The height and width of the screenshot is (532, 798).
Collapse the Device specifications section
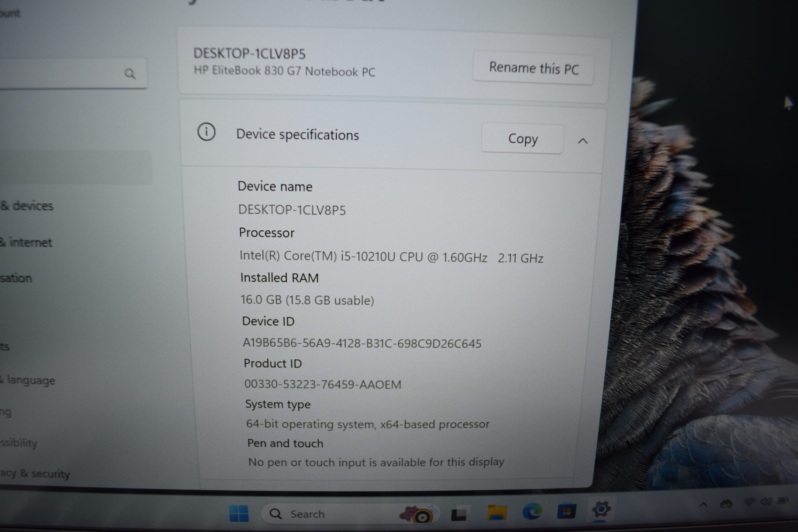point(583,141)
